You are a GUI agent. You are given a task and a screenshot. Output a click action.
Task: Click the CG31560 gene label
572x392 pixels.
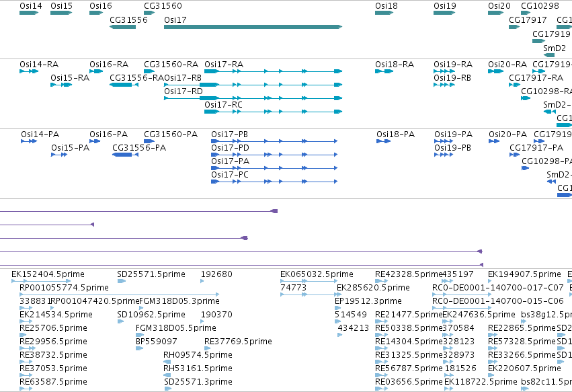163,6
